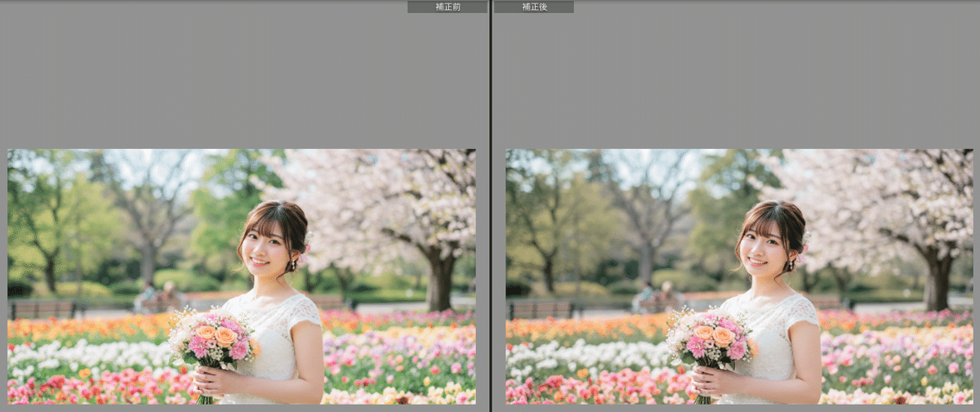The width and height of the screenshot is (980, 412).
Task: Click the park bench in the after photo
Action: coord(541,308)
